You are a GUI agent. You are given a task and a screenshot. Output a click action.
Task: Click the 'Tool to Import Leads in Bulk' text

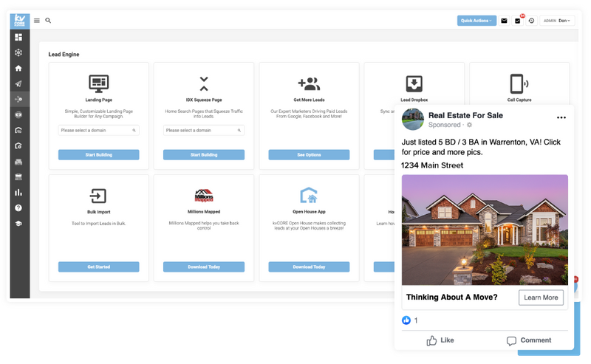coord(99,224)
